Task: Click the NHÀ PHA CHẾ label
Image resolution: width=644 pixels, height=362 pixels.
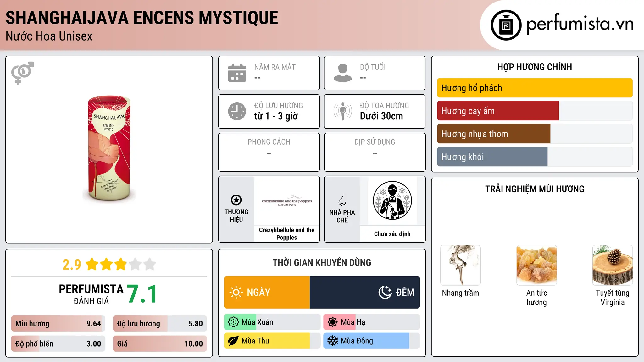Action: 342,216
